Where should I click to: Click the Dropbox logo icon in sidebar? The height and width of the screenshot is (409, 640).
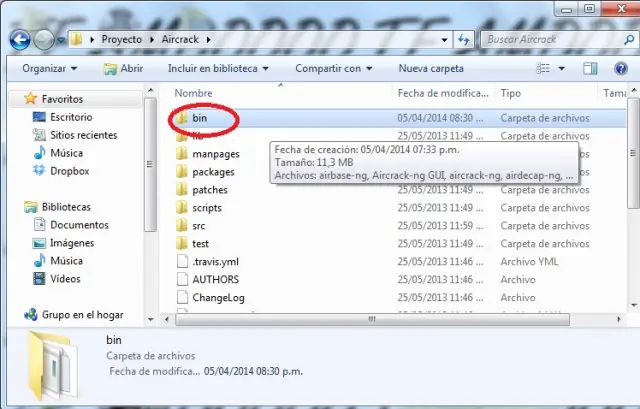coord(39,170)
